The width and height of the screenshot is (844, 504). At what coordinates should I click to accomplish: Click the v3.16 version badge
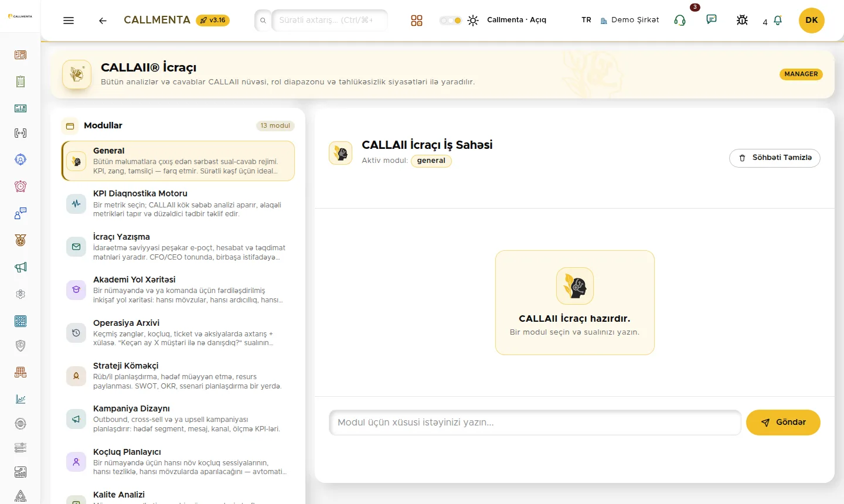tap(213, 21)
